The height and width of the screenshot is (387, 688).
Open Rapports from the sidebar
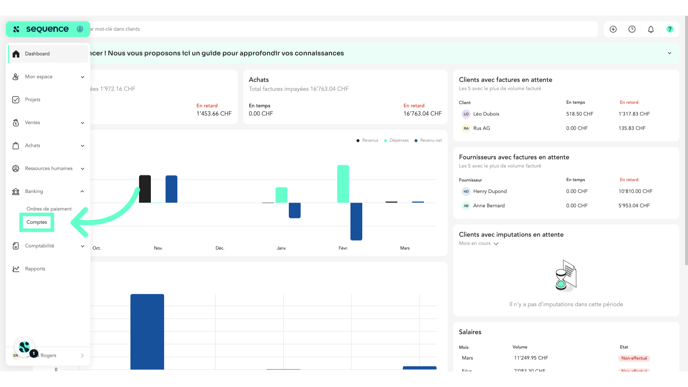tap(35, 269)
